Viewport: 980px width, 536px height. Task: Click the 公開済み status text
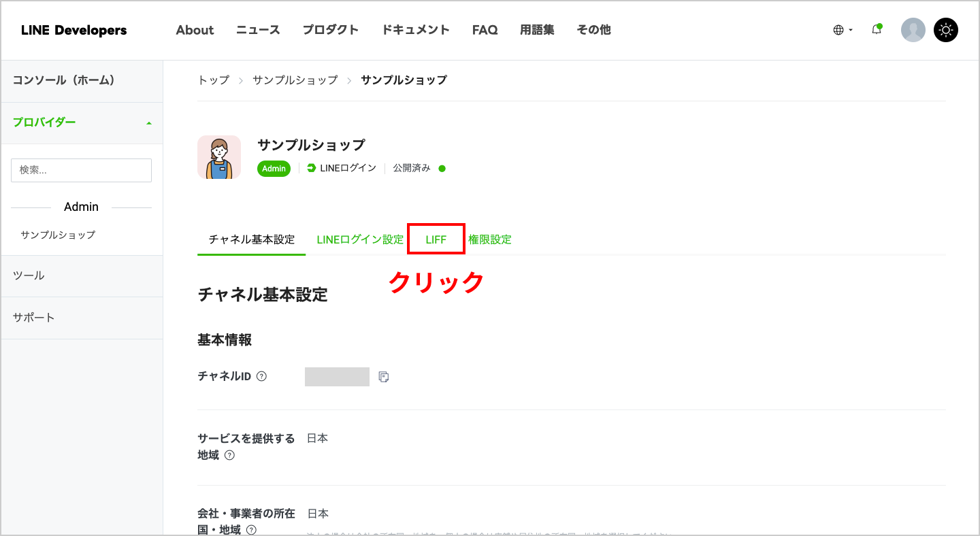tap(412, 168)
